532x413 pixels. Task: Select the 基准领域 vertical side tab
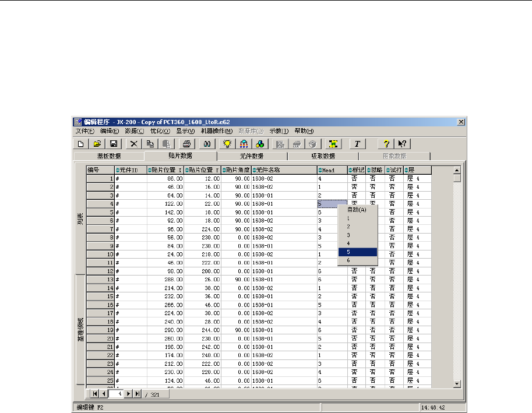80,329
